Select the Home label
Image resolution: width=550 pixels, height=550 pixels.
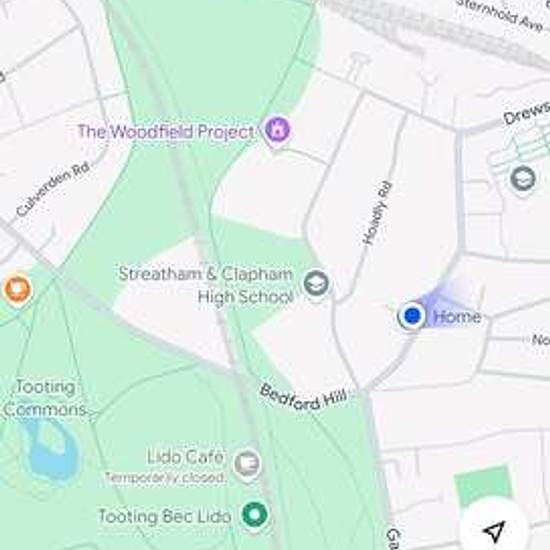(x=457, y=317)
